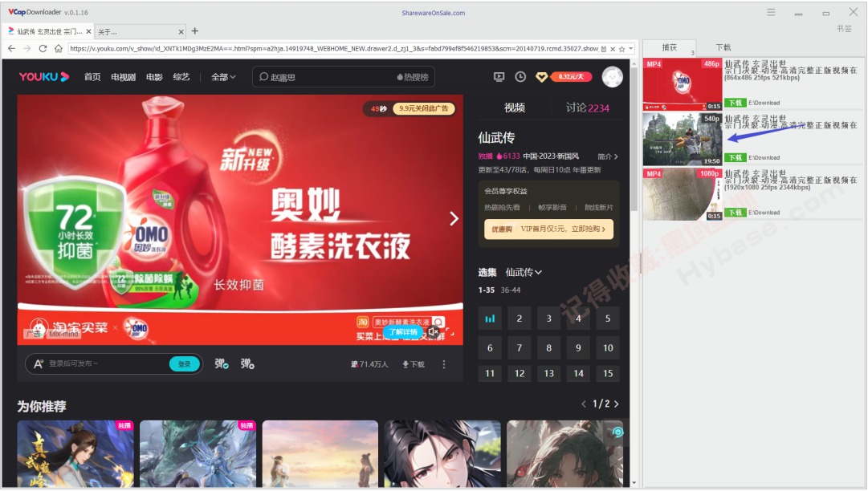The image size is (868, 491).
Task: Expand the 简介 show description
Action: point(608,156)
